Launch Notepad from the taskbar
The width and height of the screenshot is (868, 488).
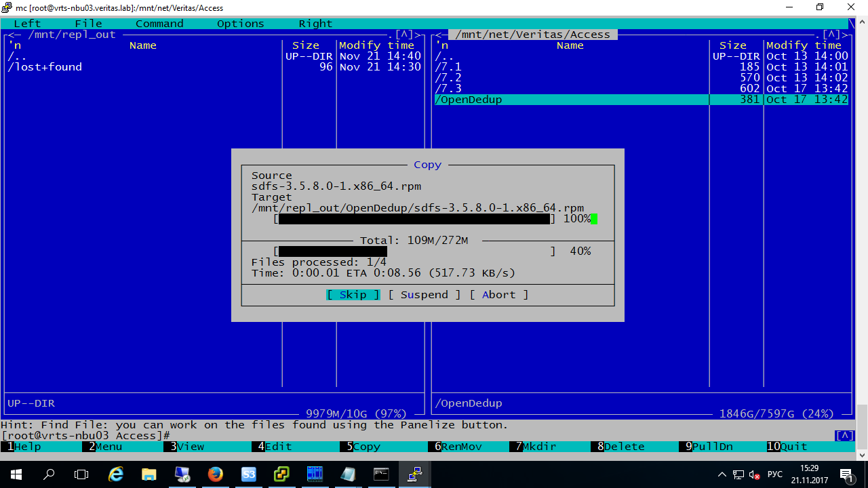(x=348, y=474)
